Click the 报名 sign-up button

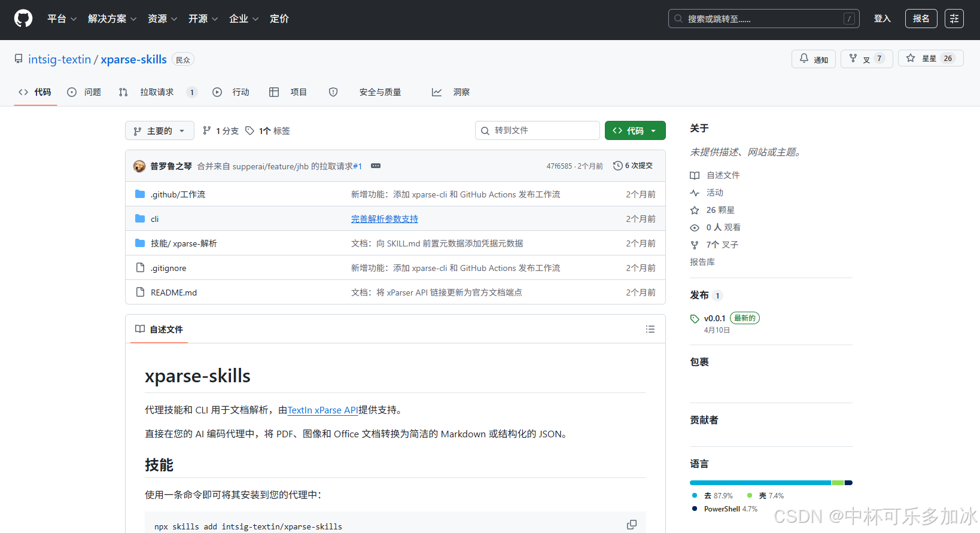[921, 19]
